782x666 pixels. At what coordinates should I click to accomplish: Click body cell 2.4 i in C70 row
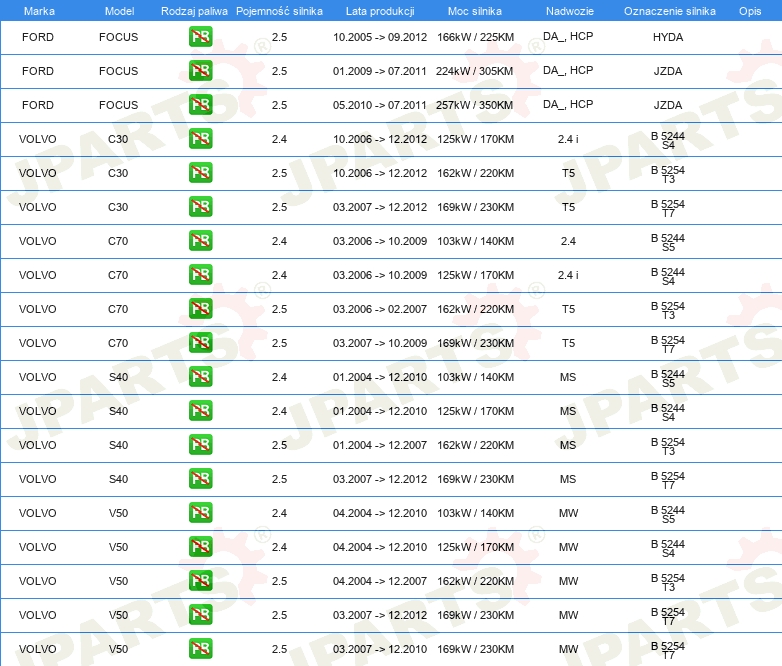pos(568,274)
